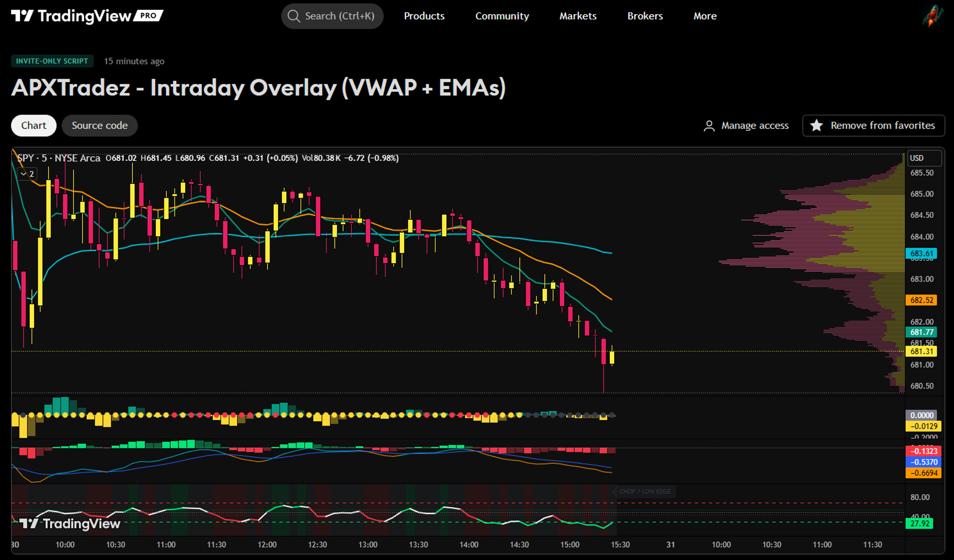
Task: Click the 13:00 time axis label
Action: (368, 545)
